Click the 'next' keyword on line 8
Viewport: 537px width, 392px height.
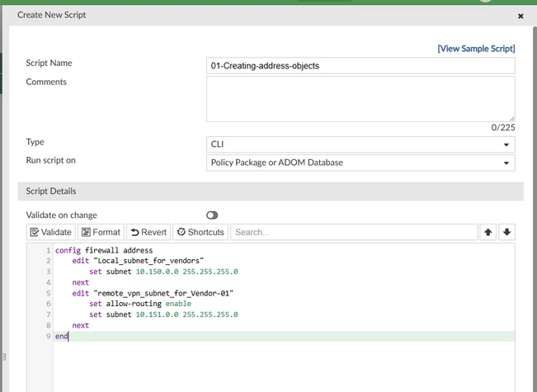81,325
